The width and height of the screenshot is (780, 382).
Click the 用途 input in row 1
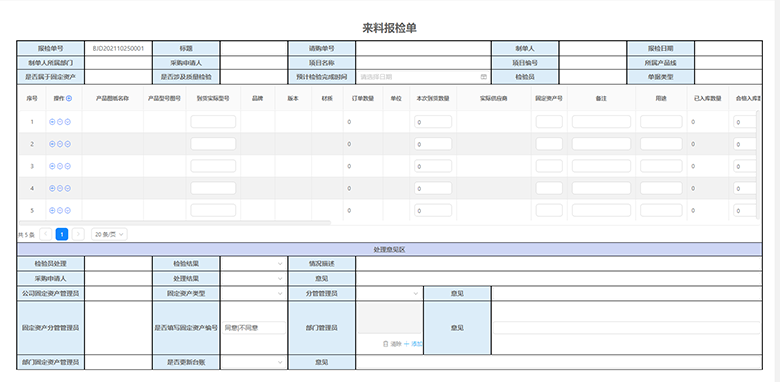coord(661,122)
